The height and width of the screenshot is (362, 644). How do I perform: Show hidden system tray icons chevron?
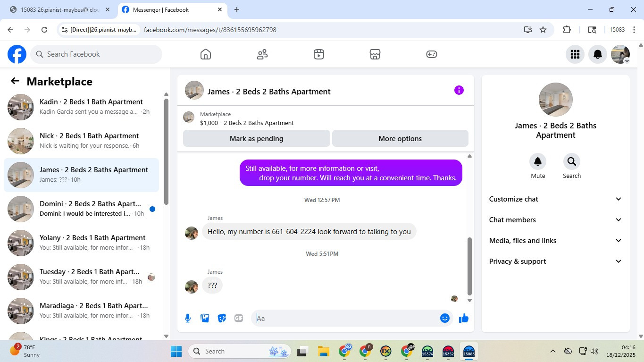tap(552, 351)
